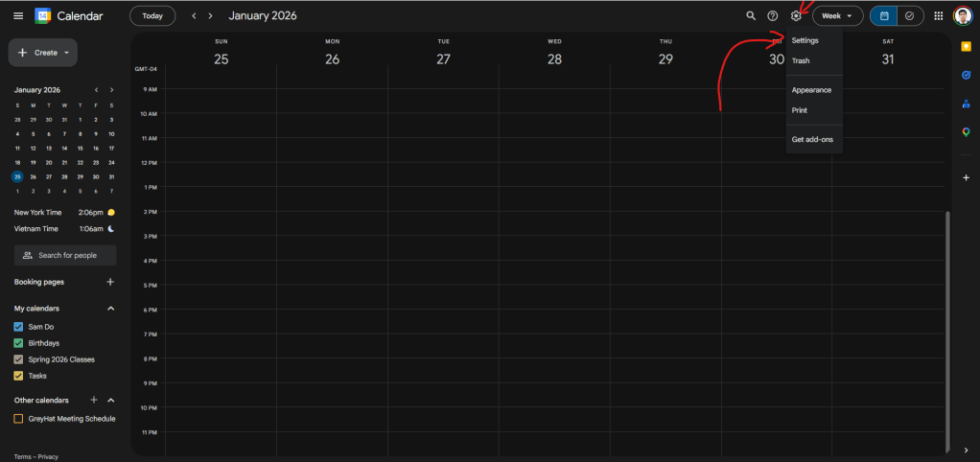Select Tuesday 27 column header
The height and width of the screenshot is (462, 980).
click(443, 53)
